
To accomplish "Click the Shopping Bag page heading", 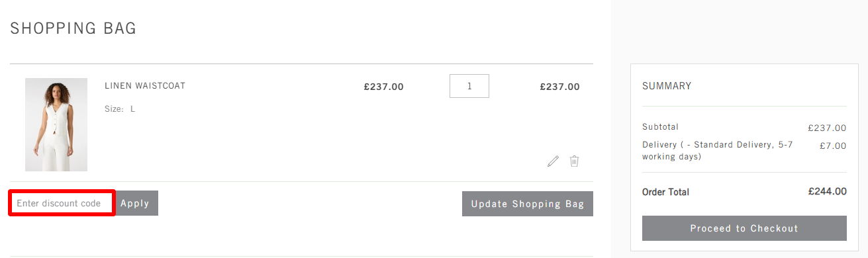I will [73, 28].
